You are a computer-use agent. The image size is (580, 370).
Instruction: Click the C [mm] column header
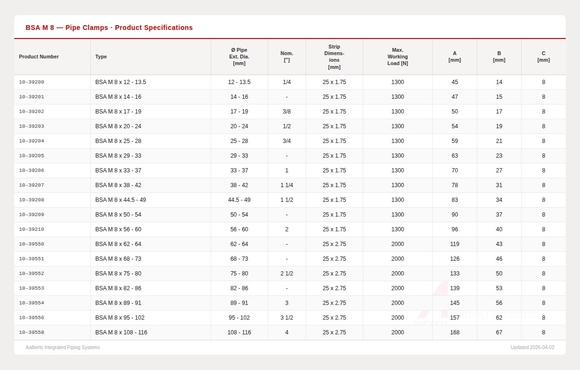click(543, 57)
